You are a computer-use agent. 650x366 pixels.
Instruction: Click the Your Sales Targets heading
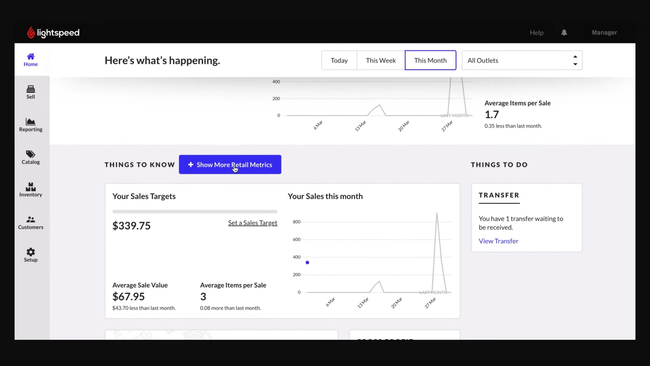[144, 196]
